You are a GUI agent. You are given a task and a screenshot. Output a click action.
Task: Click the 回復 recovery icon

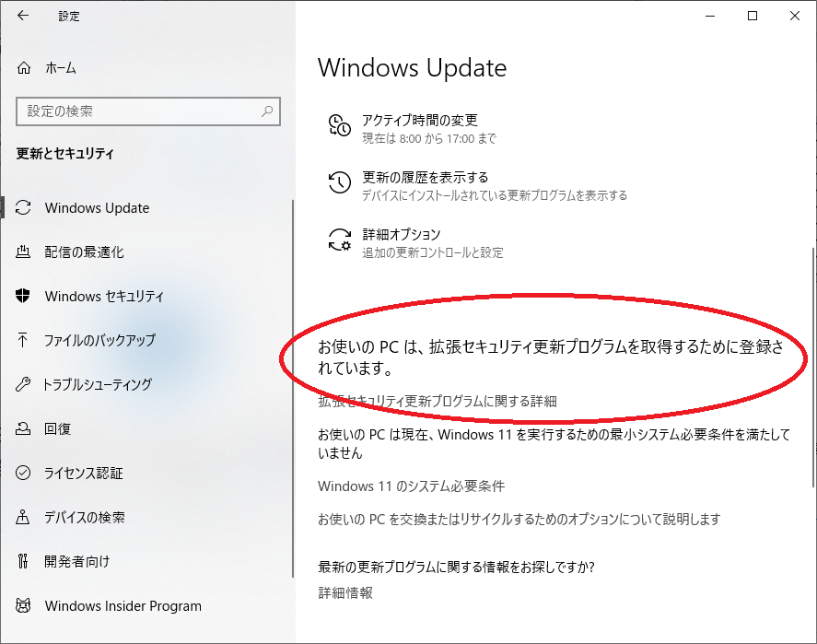pos(23,428)
